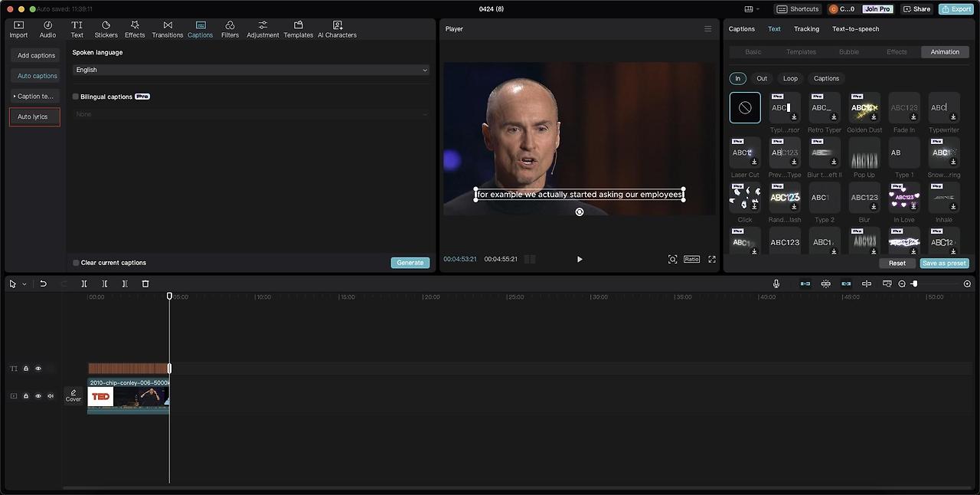
Task: Open the layout dropdown in title bar
Action: tap(752, 9)
